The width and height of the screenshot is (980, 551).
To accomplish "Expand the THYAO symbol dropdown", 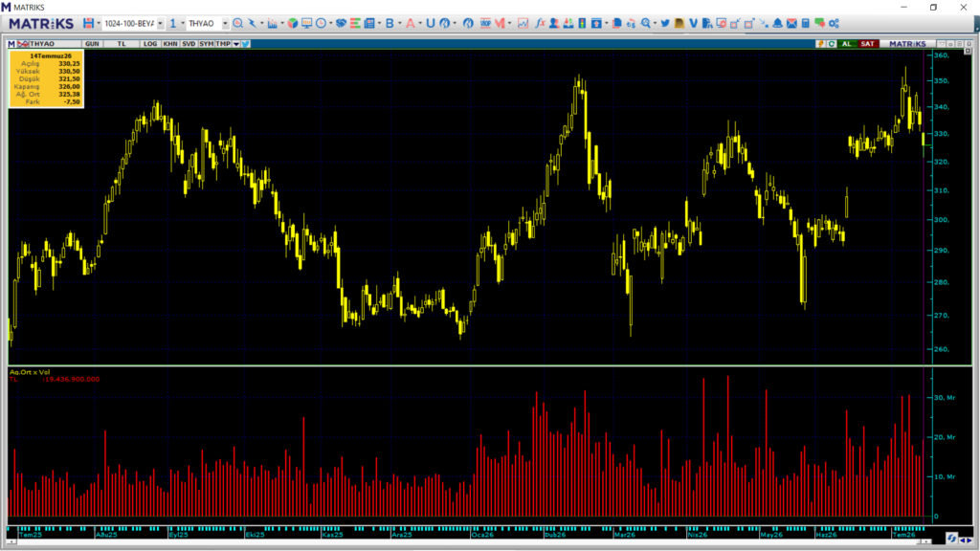I will tap(225, 23).
